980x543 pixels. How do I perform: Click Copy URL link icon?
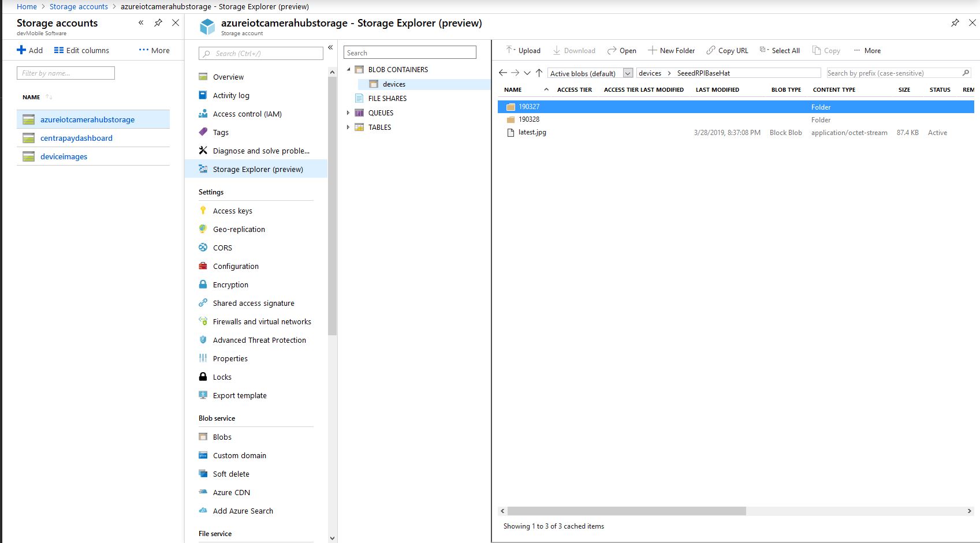[x=711, y=50]
